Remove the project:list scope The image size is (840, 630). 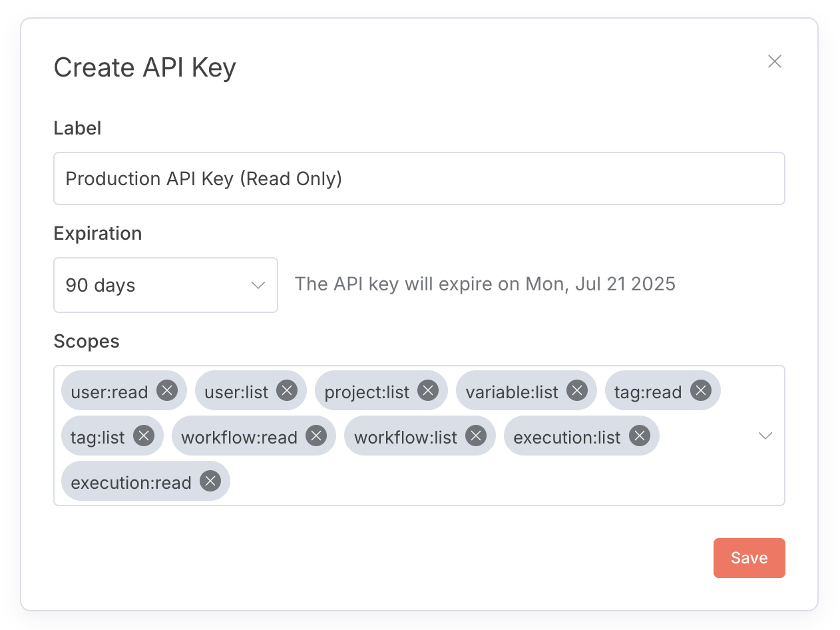427,391
